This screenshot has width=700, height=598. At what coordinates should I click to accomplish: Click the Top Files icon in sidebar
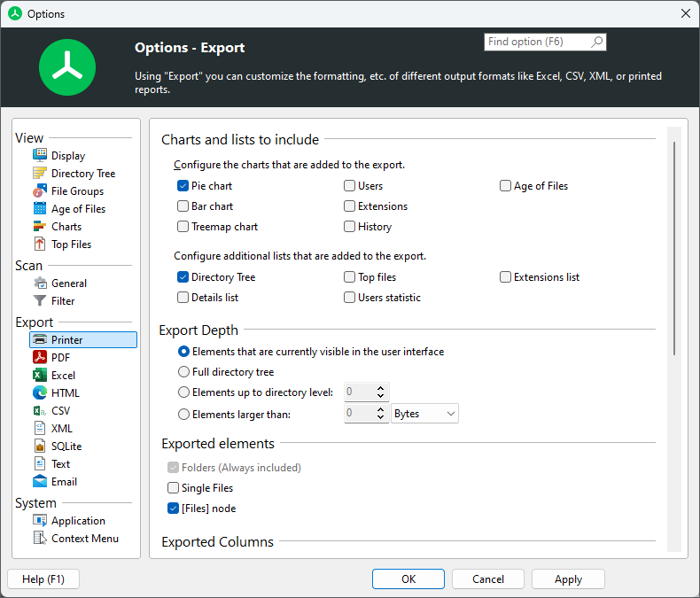pyautogui.click(x=40, y=245)
